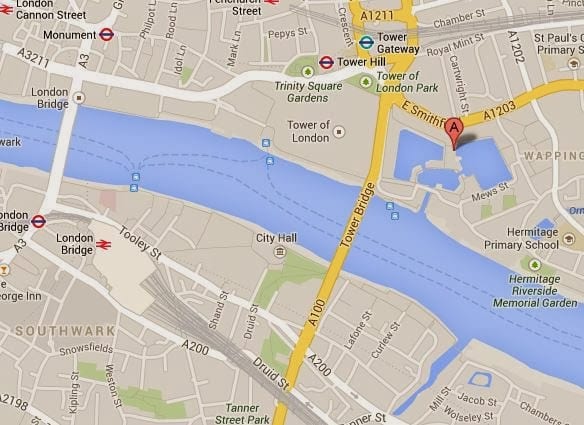Click the Tower Hill Underground roundel
The height and width of the screenshot is (425, 584).
coord(326,63)
